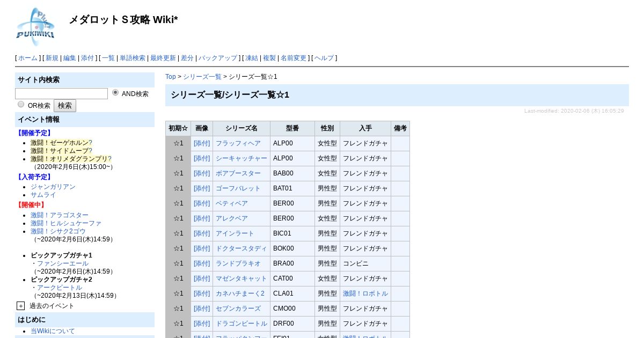Click [添付] in the ボアブースター row

click(202, 173)
